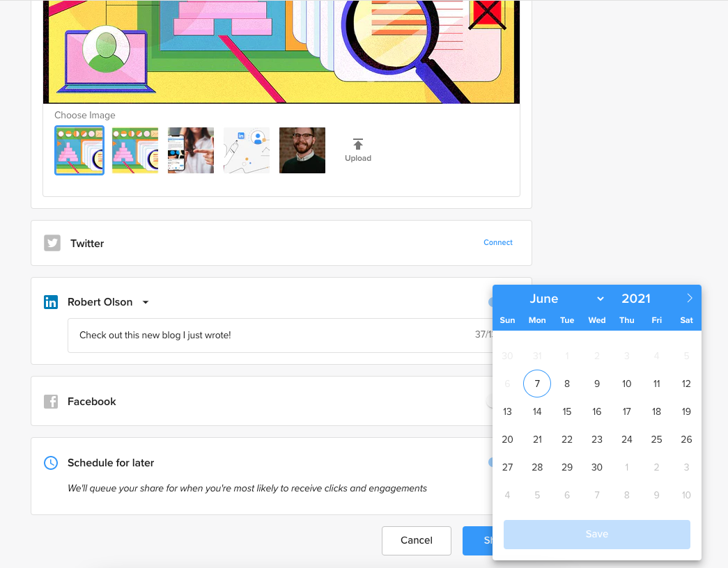Select the woman pointing at phone thumbnail
Image resolution: width=728 pixels, height=568 pixels.
[190, 150]
